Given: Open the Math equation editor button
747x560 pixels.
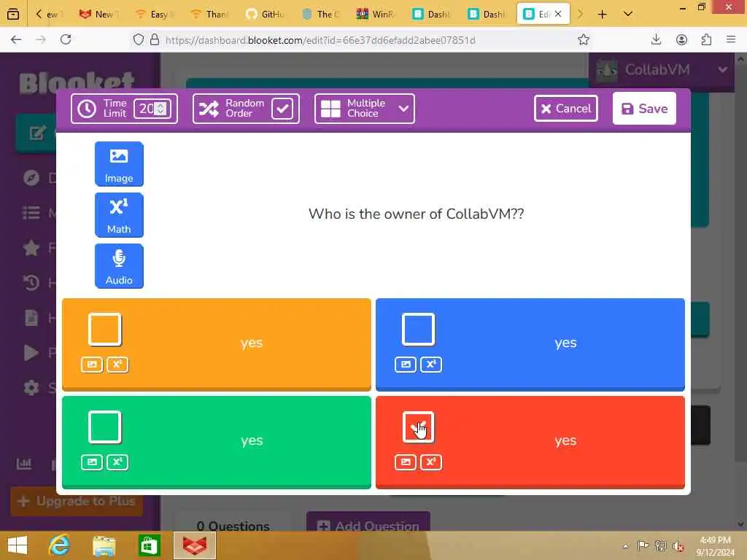Looking at the screenshot, I should [119, 215].
